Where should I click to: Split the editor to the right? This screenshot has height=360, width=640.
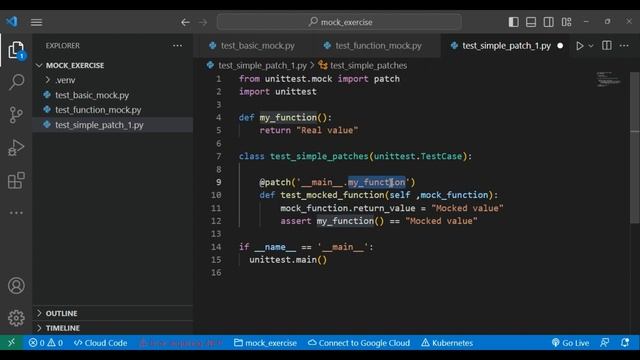pyautogui.click(x=607, y=46)
